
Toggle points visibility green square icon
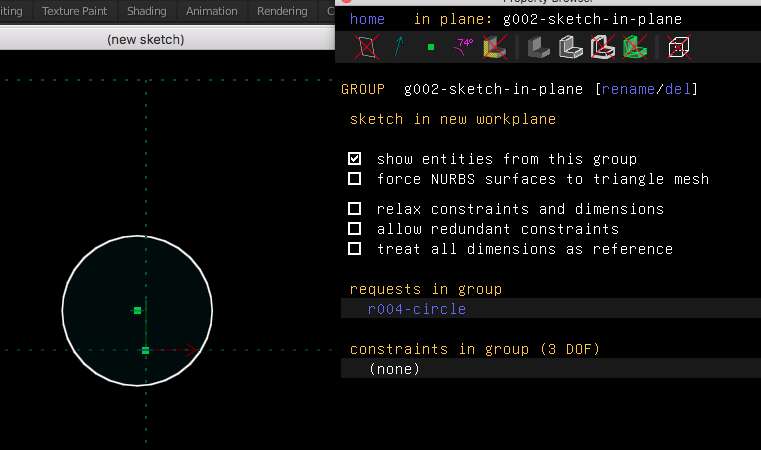[x=430, y=47]
